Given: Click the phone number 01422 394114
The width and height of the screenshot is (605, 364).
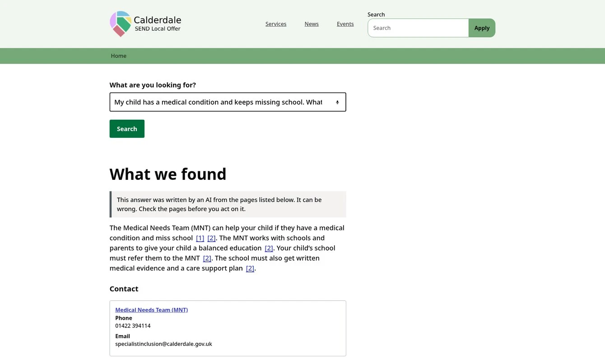Looking at the screenshot, I should pyautogui.click(x=133, y=326).
